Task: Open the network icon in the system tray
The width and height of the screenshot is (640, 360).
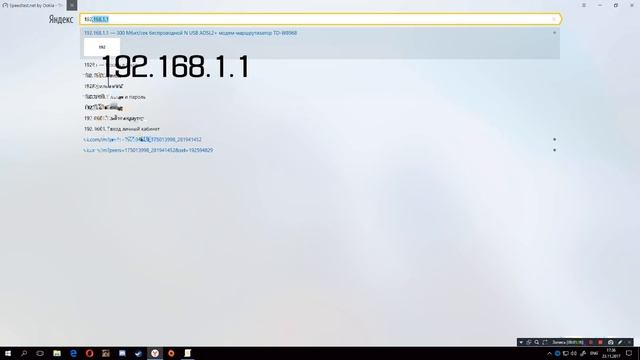Action: 566,353
